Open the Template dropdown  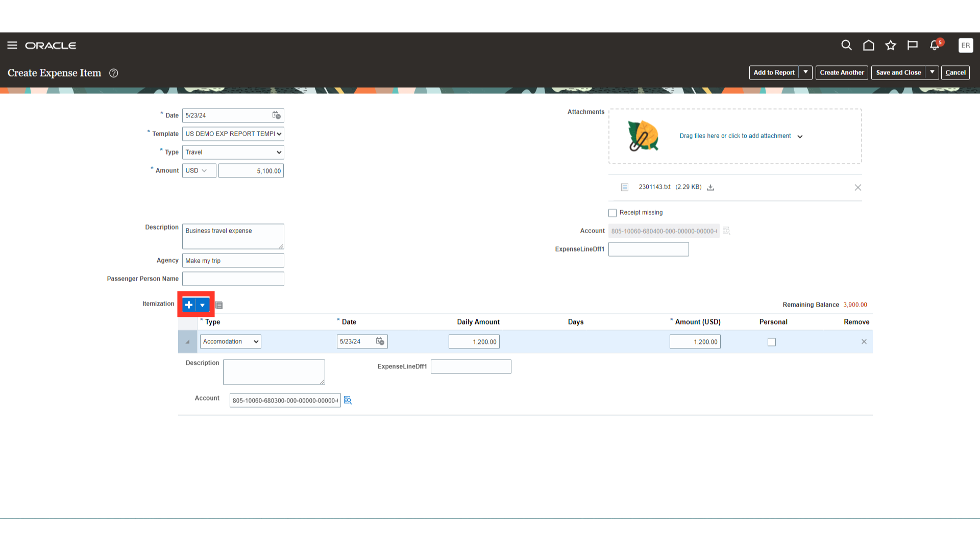click(x=233, y=134)
